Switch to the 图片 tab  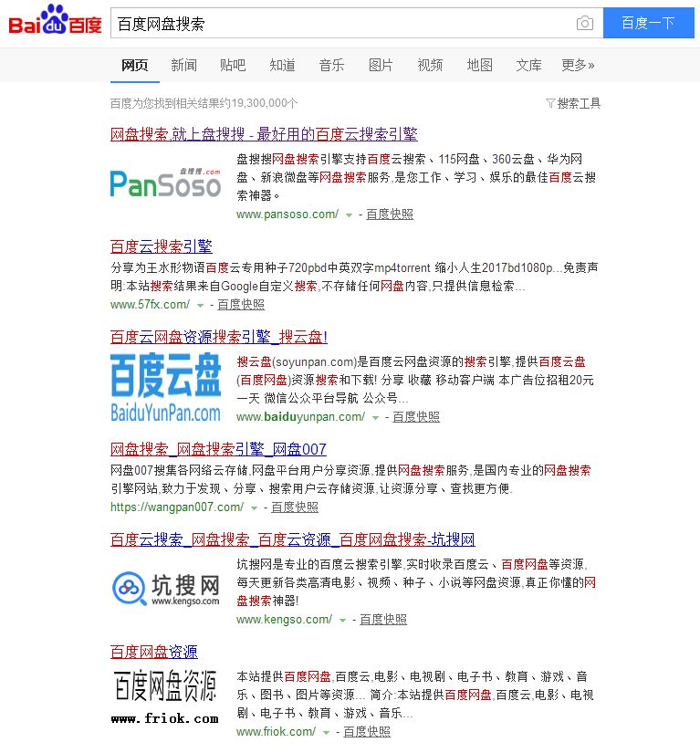pos(381,65)
